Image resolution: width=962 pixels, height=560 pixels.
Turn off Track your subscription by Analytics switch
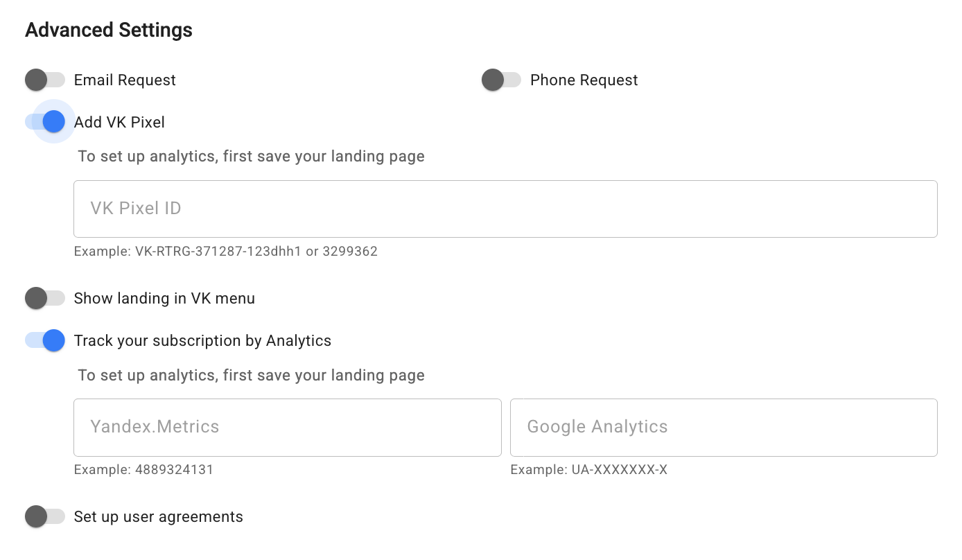pos(46,341)
